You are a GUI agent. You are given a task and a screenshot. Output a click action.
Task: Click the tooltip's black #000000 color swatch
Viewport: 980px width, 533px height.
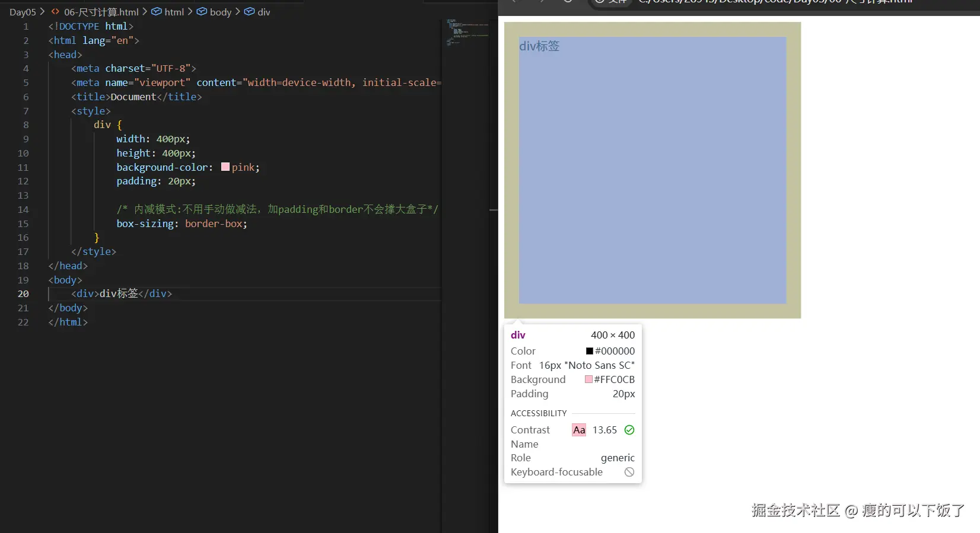coord(590,351)
